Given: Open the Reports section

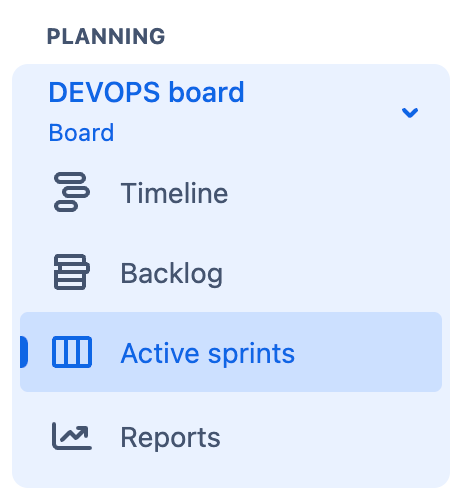Looking at the screenshot, I should point(231,436).
